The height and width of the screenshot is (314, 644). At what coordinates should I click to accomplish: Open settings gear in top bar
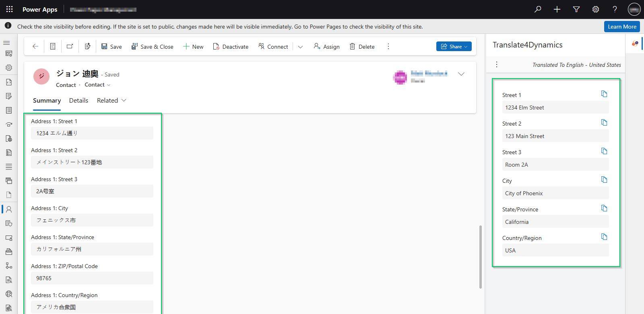pyautogui.click(x=596, y=9)
